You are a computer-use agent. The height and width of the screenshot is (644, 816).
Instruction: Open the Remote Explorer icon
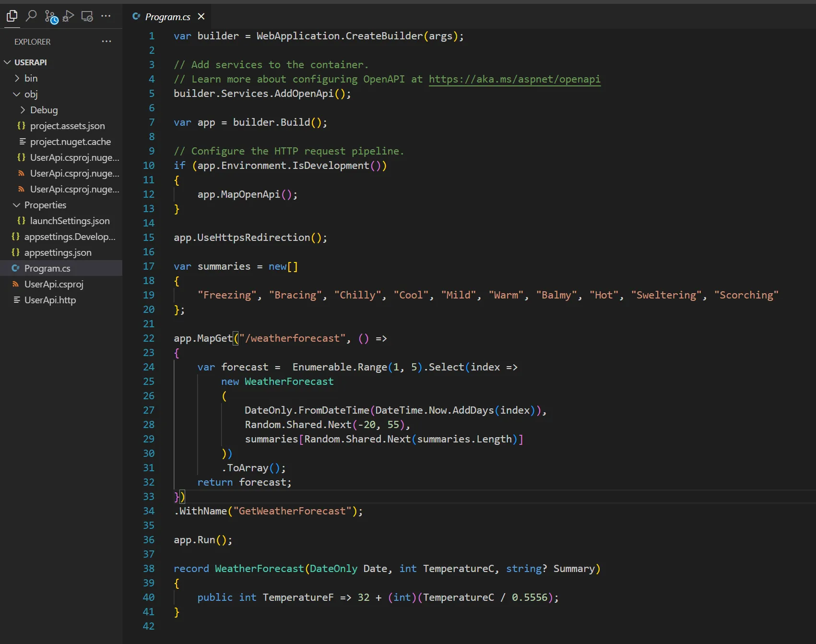(87, 16)
